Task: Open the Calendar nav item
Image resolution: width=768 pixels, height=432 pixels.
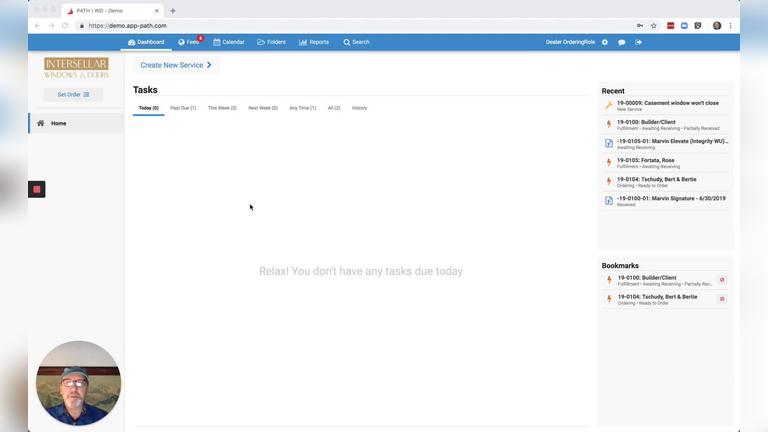Action: click(229, 42)
